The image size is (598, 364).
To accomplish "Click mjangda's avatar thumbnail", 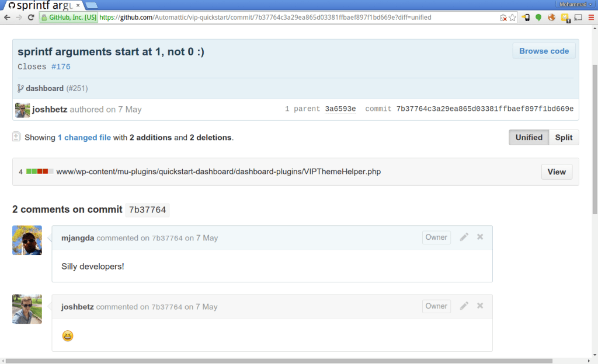I will tap(27, 240).
